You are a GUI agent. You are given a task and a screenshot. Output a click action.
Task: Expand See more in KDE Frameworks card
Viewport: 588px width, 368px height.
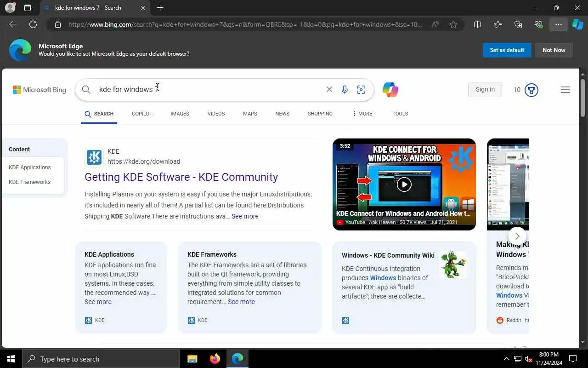241,302
